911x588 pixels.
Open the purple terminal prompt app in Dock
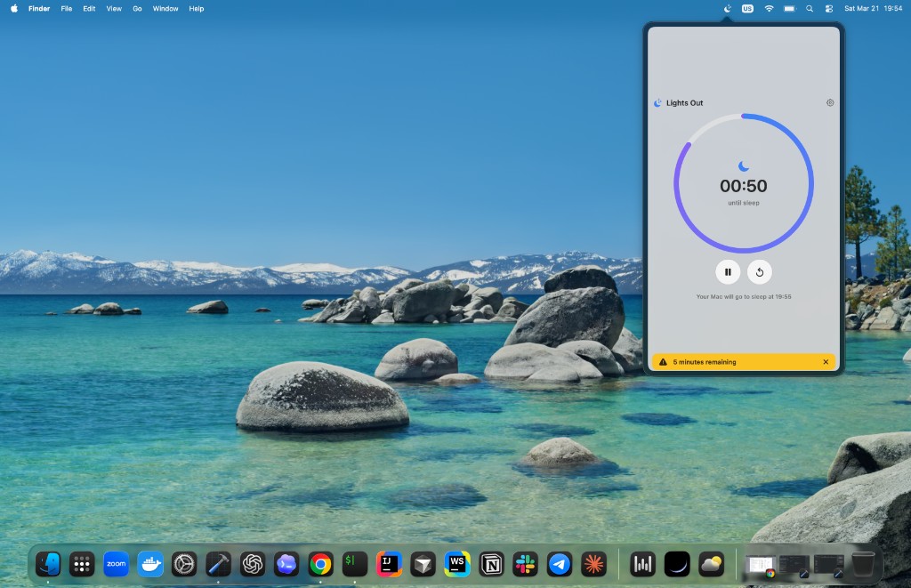click(x=286, y=564)
